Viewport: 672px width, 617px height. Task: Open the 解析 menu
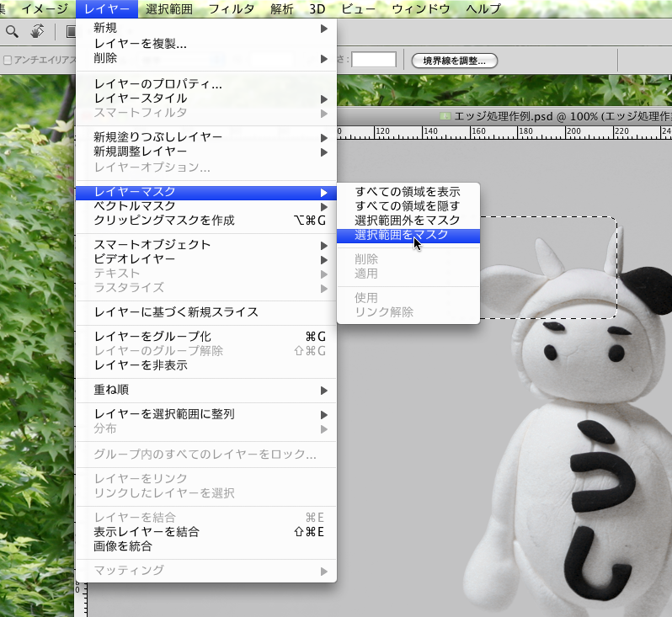pyautogui.click(x=281, y=9)
